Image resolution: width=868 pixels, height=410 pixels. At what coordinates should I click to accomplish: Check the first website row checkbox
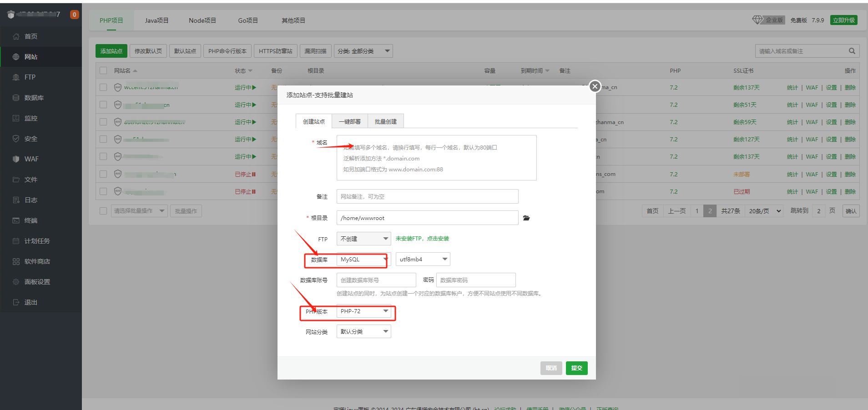click(x=103, y=87)
